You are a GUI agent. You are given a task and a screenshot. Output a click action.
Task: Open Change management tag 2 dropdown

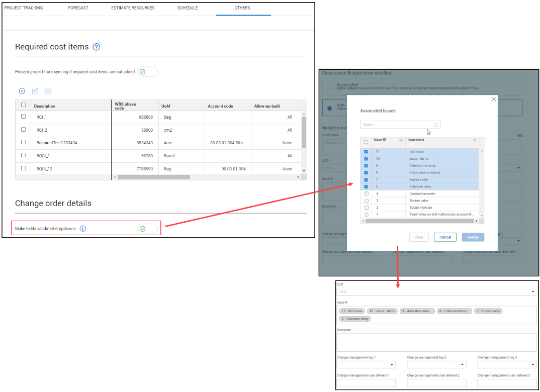click(462, 365)
